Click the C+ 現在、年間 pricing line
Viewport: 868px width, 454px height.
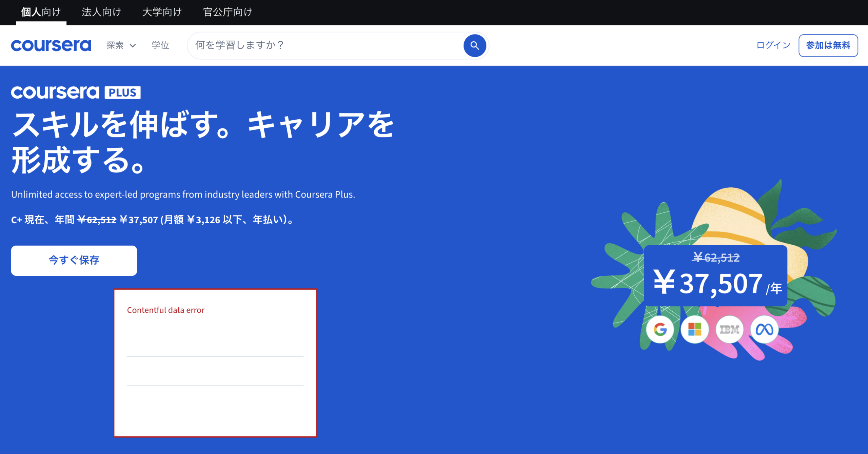[x=153, y=220]
